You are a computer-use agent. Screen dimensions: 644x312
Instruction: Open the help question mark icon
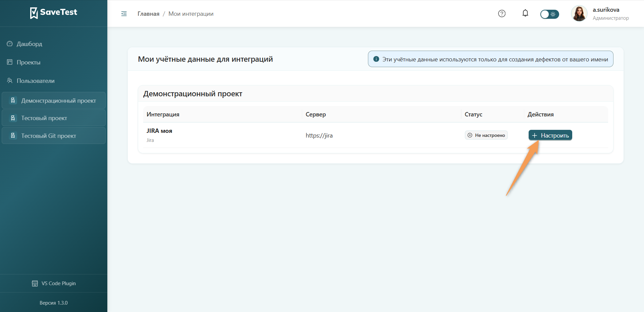[502, 13]
